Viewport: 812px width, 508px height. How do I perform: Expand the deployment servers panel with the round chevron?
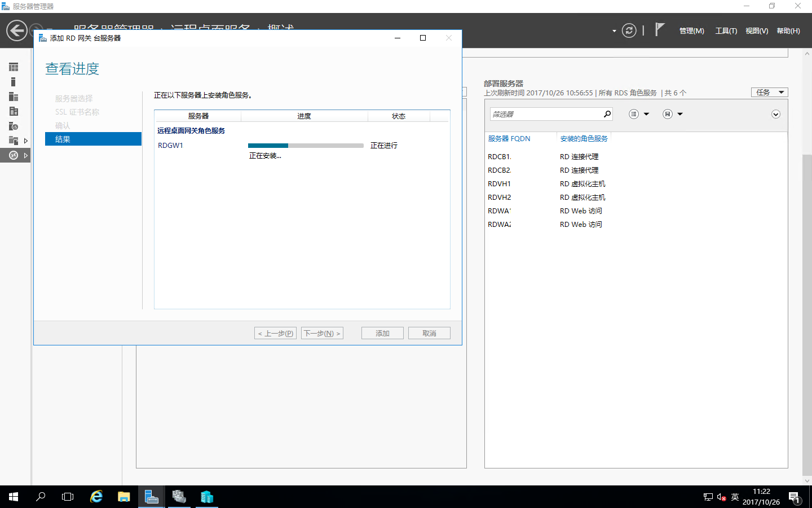click(776, 114)
